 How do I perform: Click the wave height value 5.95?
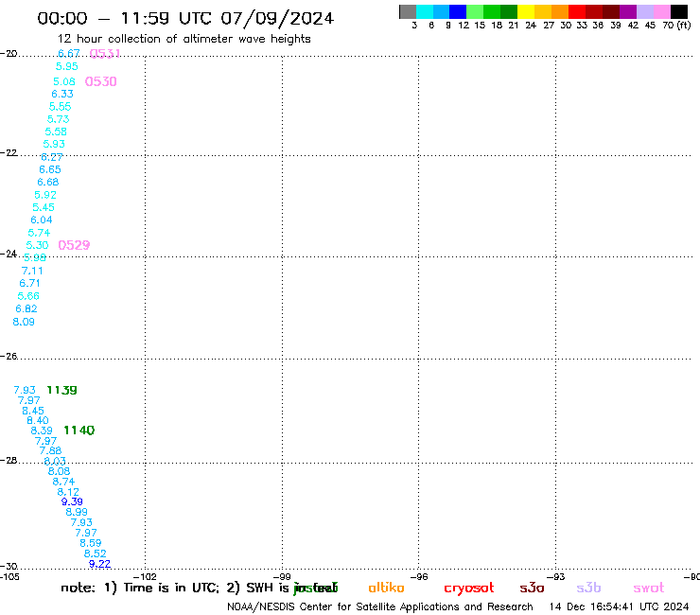point(67,66)
